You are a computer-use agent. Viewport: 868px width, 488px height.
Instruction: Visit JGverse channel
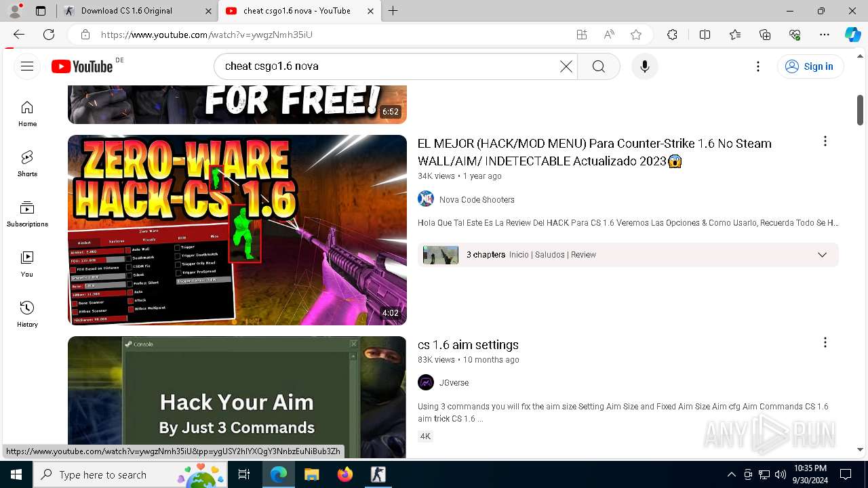tap(454, 382)
